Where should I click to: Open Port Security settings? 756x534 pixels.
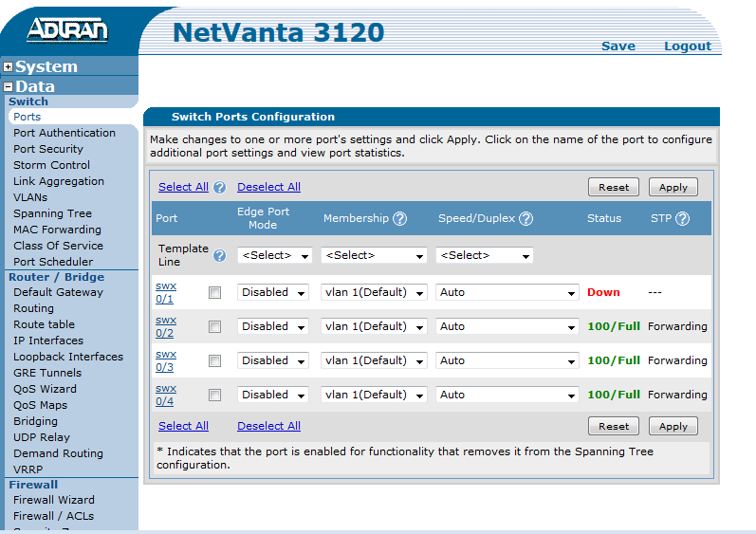[48, 150]
